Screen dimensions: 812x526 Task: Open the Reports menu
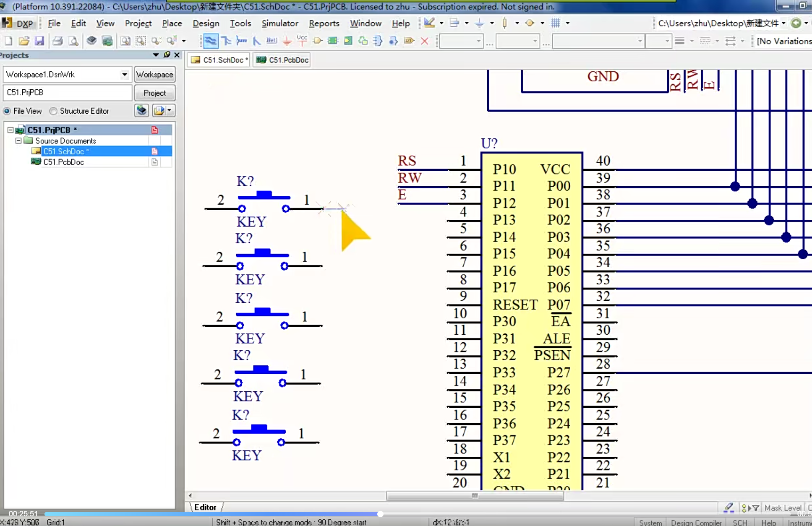coord(324,23)
